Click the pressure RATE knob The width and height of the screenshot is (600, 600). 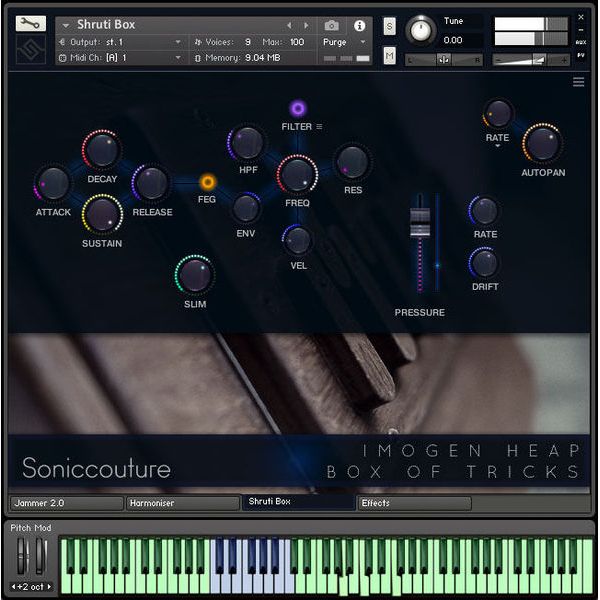pyautogui.click(x=485, y=211)
